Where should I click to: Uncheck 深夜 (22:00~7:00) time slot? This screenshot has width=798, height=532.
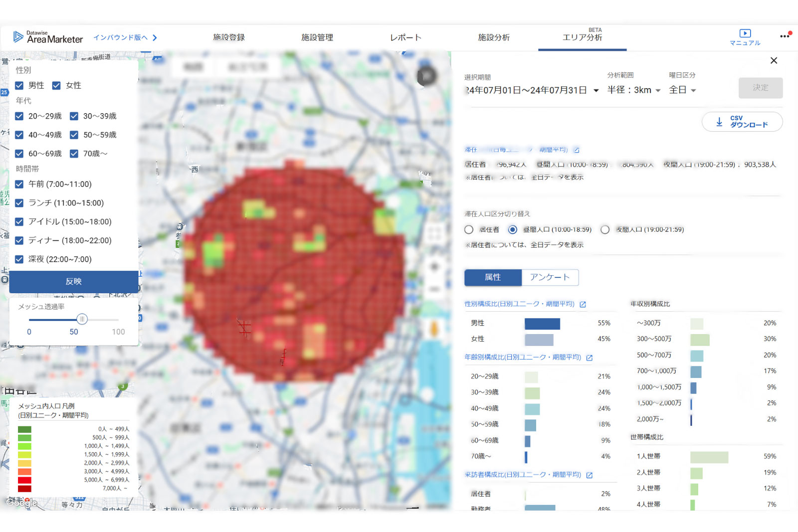click(x=19, y=259)
